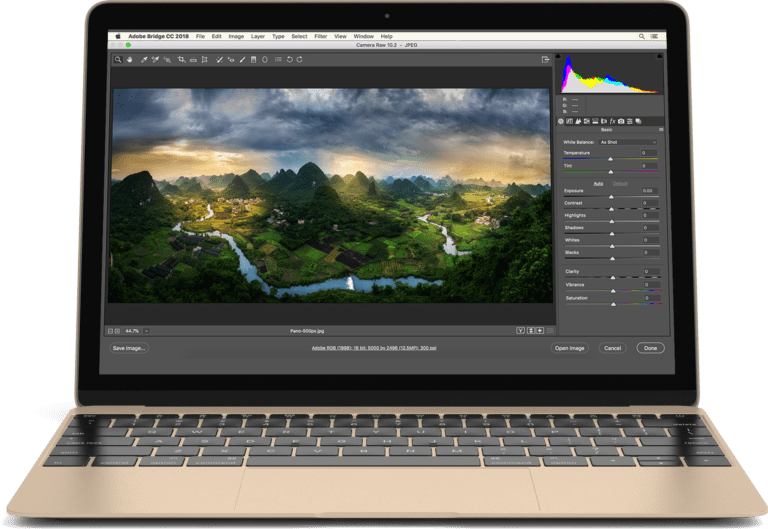Open the HSL Adjustments panel tab
Viewport: 768px width, 529px height.
(x=586, y=121)
